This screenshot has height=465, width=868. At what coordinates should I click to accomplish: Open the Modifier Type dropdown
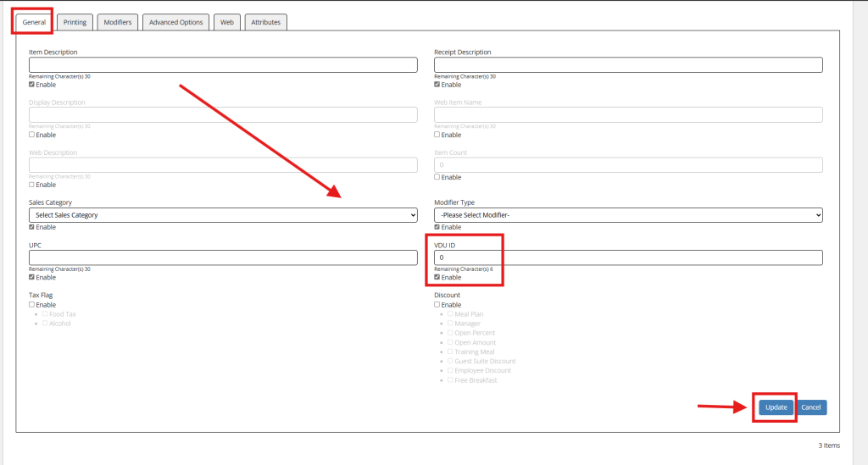click(628, 215)
